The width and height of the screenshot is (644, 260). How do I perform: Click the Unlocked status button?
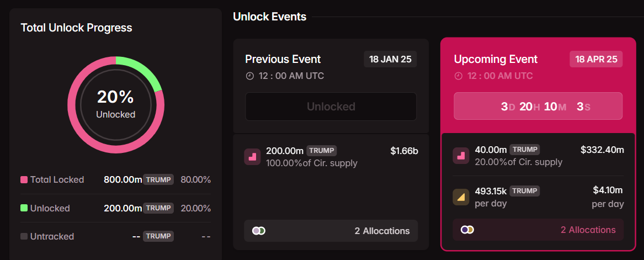click(x=331, y=107)
